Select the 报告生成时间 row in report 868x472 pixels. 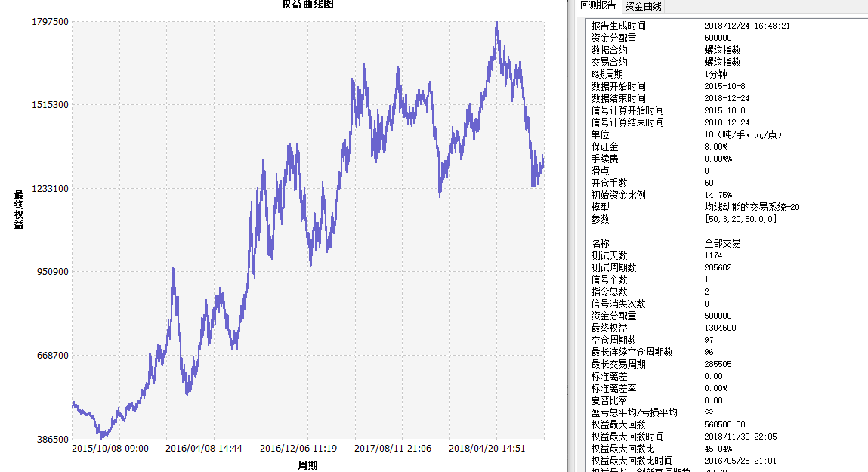pyautogui.click(x=618, y=26)
